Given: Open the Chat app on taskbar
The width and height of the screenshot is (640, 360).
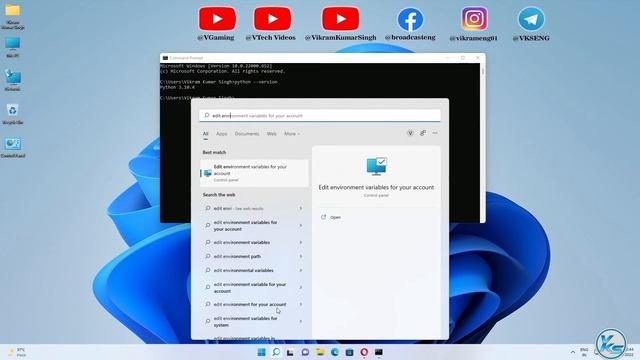Looking at the screenshot, I should pos(305,352).
